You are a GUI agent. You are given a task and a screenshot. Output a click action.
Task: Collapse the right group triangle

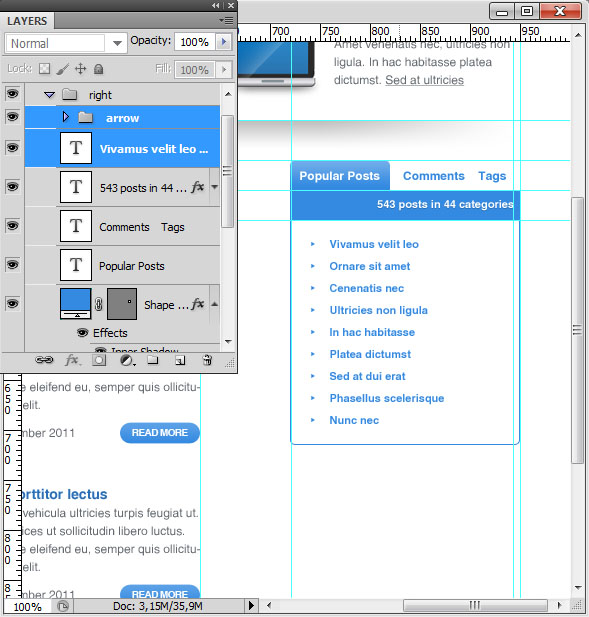pos(49,94)
